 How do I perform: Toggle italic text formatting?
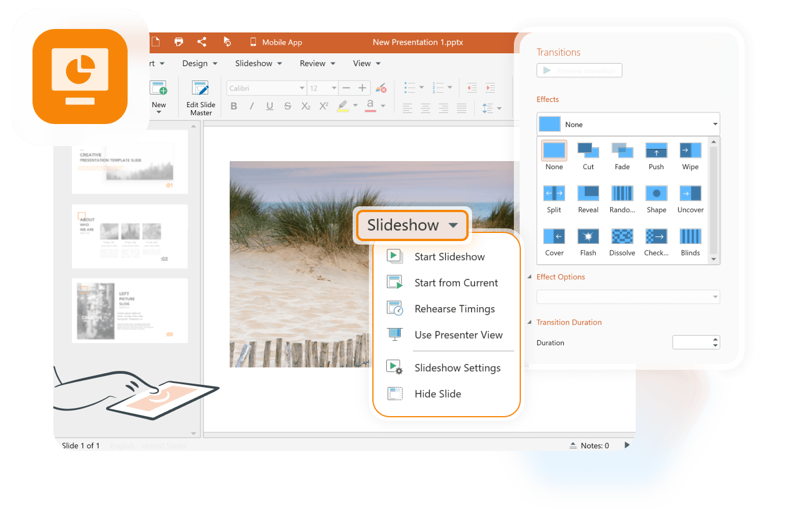pyautogui.click(x=252, y=106)
